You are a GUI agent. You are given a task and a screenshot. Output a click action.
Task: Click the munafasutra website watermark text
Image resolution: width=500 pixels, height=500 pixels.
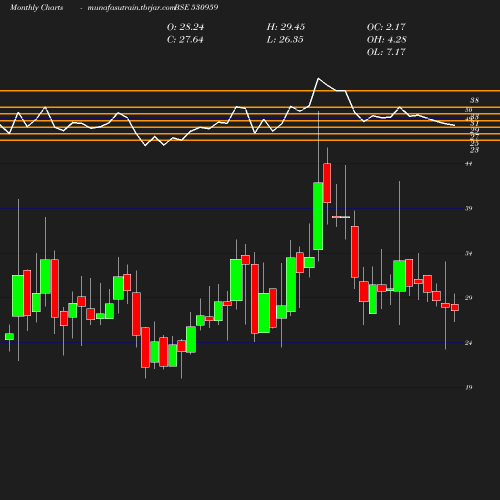131,8
